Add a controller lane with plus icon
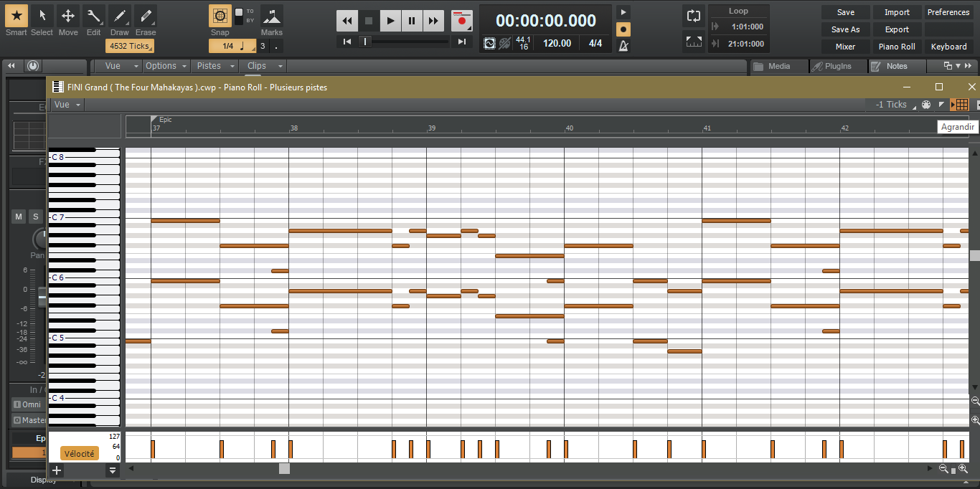This screenshot has width=980, height=489. tap(57, 470)
